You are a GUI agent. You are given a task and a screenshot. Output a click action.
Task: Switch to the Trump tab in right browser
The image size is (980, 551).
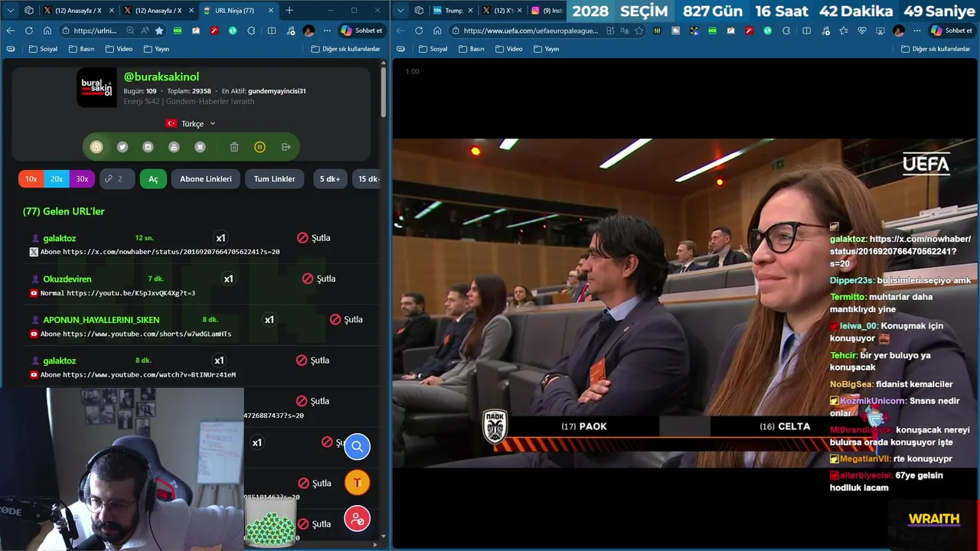coord(452,10)
